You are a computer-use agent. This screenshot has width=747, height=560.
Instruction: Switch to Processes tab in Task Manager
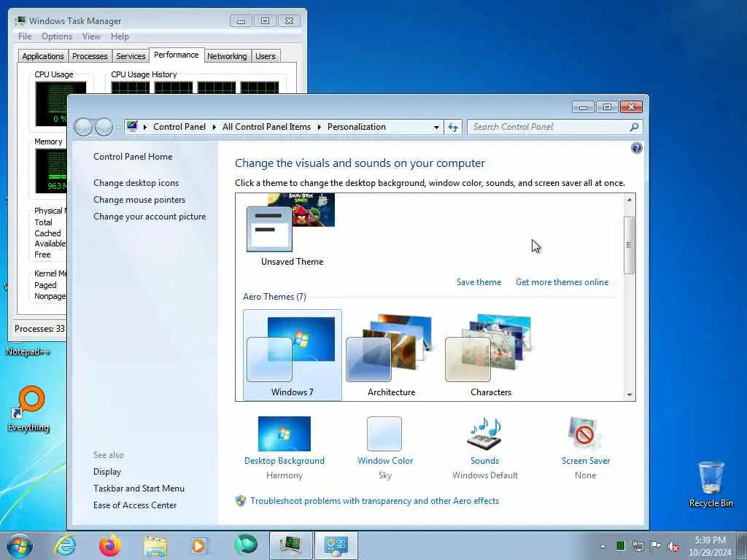pyautogui.click(x=90, y=56)
